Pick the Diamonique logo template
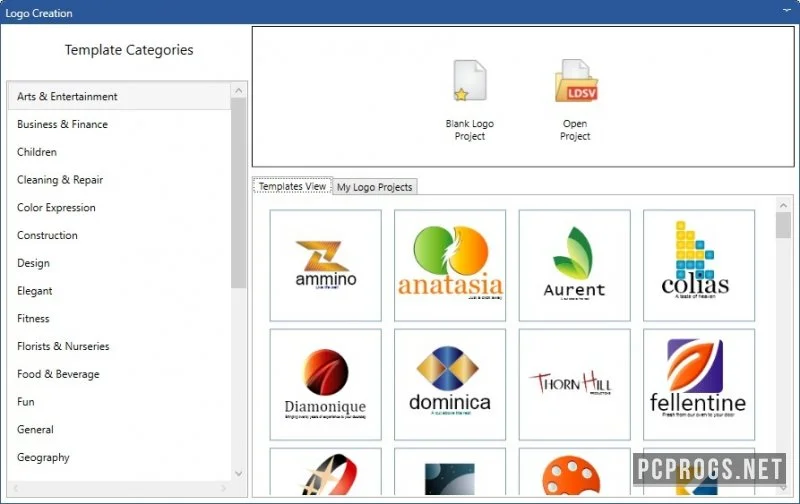This screenshot has height=504, width=800. [x=326, y=385]
